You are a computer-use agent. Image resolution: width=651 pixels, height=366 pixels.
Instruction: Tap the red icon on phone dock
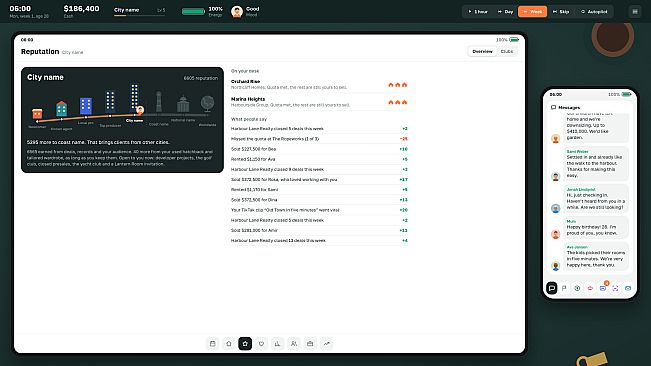[590, 288]
